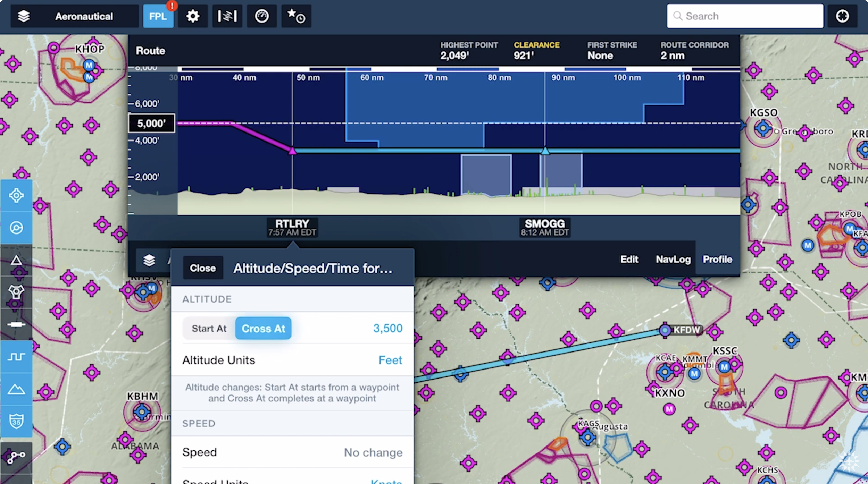Toggle route path tool at sidebar bottom

coord(16,457)
